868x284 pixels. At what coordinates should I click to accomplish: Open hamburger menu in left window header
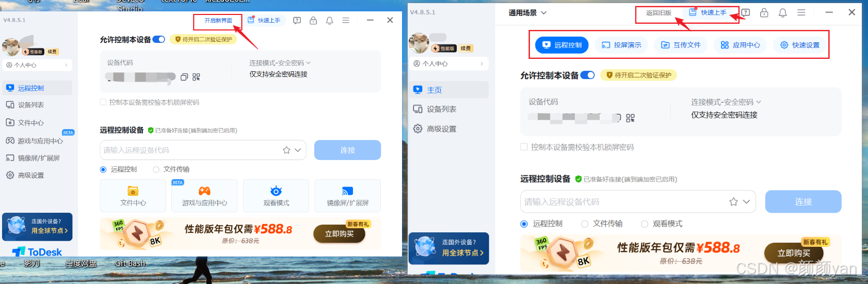click(x=346, y=21)
